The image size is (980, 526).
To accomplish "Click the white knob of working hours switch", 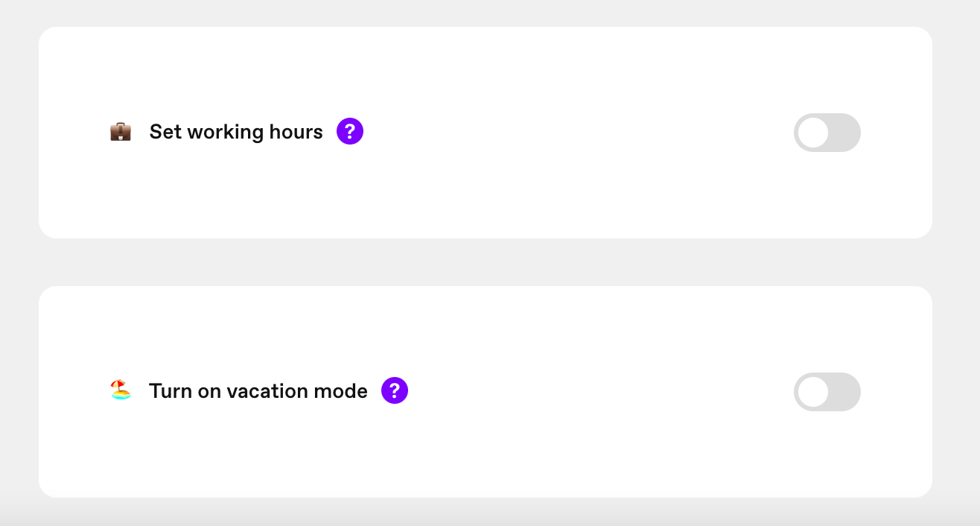I will coord(813,133).
